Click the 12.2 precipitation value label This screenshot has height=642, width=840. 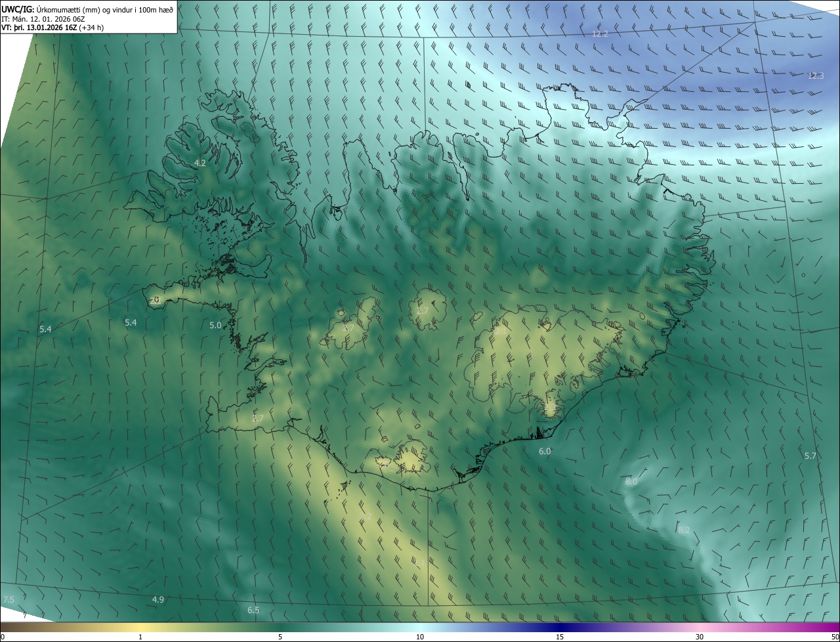coord(600,33)
